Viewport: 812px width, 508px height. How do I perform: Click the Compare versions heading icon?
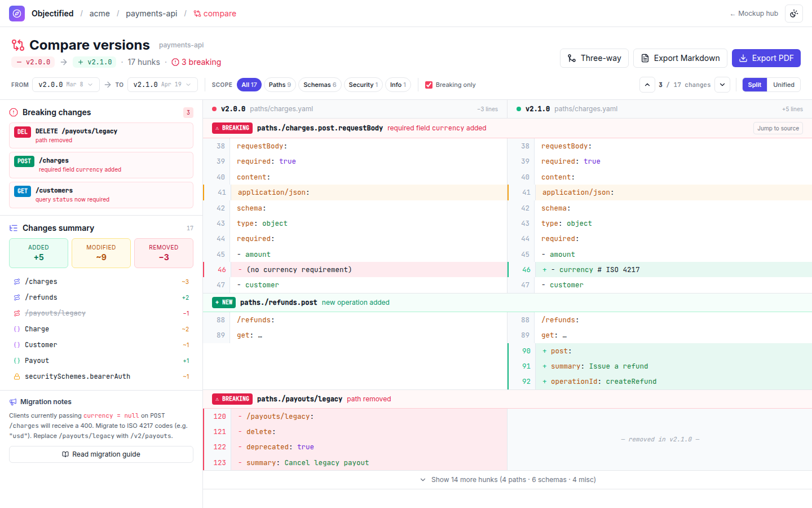coord(18,45)
